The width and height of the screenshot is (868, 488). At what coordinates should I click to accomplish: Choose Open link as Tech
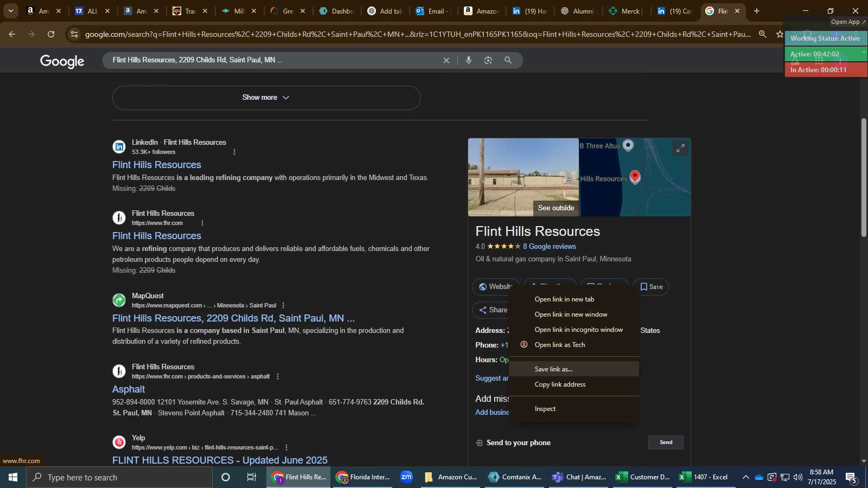pos(574,345)
